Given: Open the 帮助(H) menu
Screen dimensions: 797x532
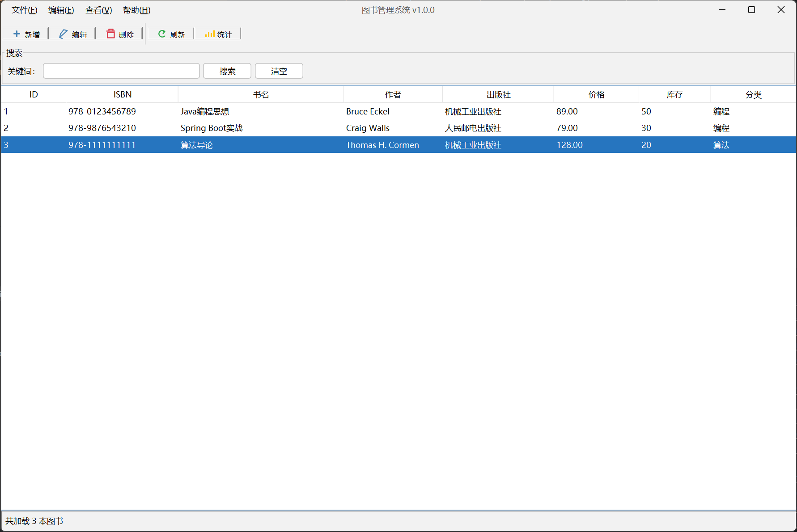Looking at the screenshot, I should click(x=137, y=10).
